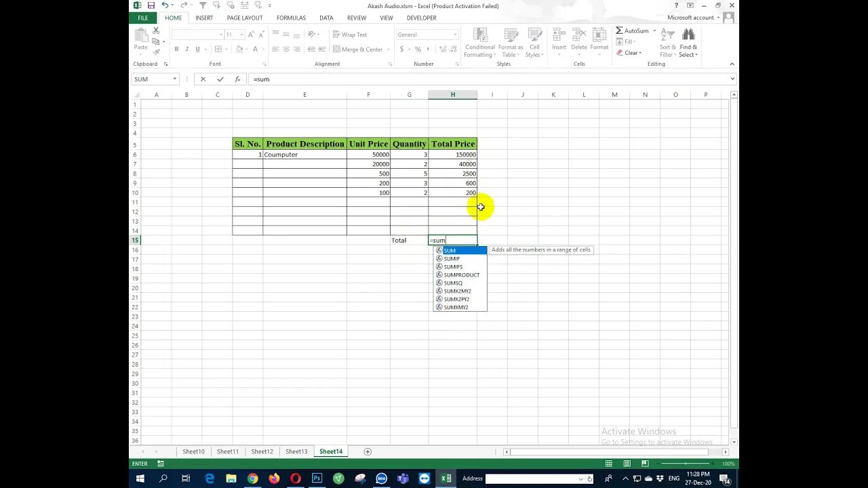Open Google Chrome from the taskbar
This screenshot has height=488, width=868.
click(252, 479)
